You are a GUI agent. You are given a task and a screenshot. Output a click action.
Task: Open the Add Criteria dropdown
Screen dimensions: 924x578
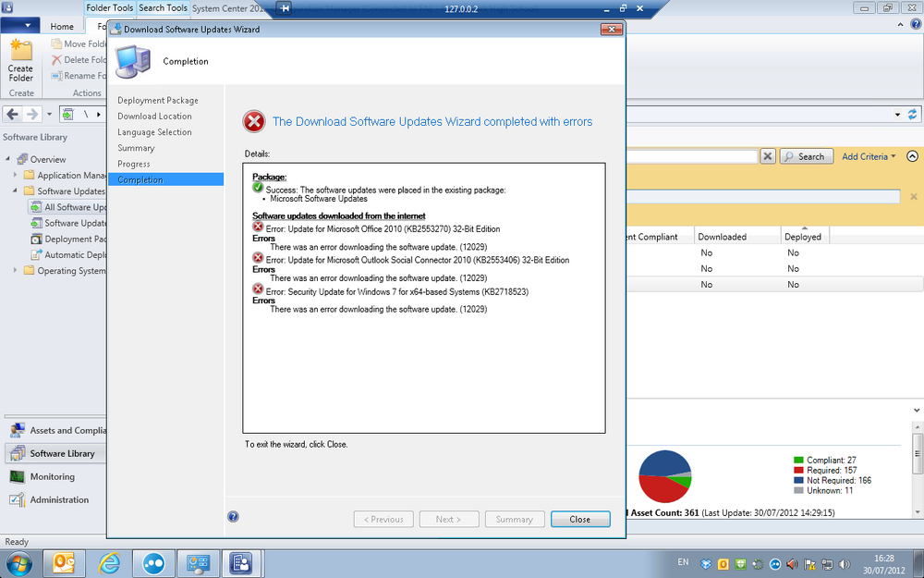869,156
